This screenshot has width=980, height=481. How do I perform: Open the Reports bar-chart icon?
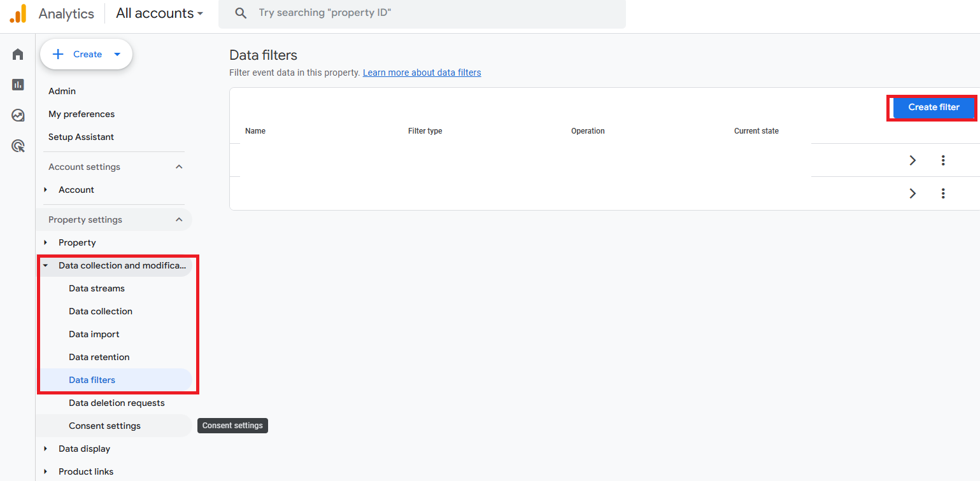click(18, 85)
